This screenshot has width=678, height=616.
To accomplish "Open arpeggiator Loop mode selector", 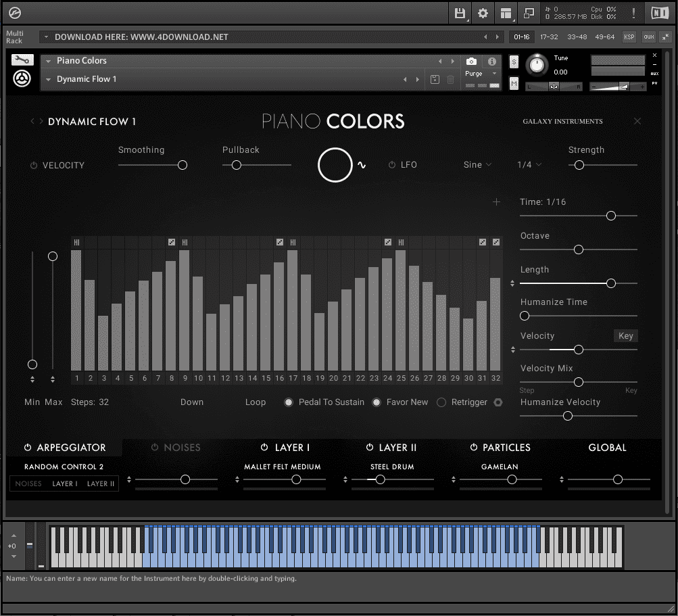I will click(256, 402).
